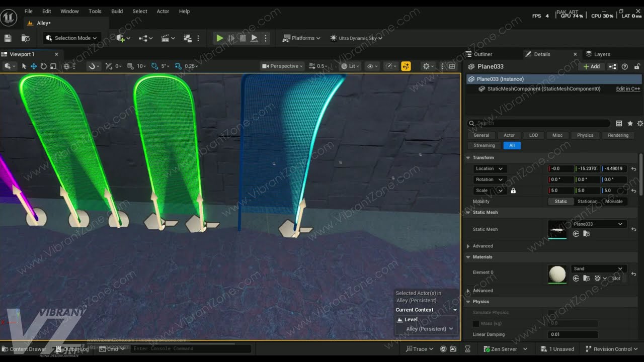Toggle property matrix table icon in Details
The height and width of the screenshot is (362, 644).
pyautogui.click(x=619, y=123)
